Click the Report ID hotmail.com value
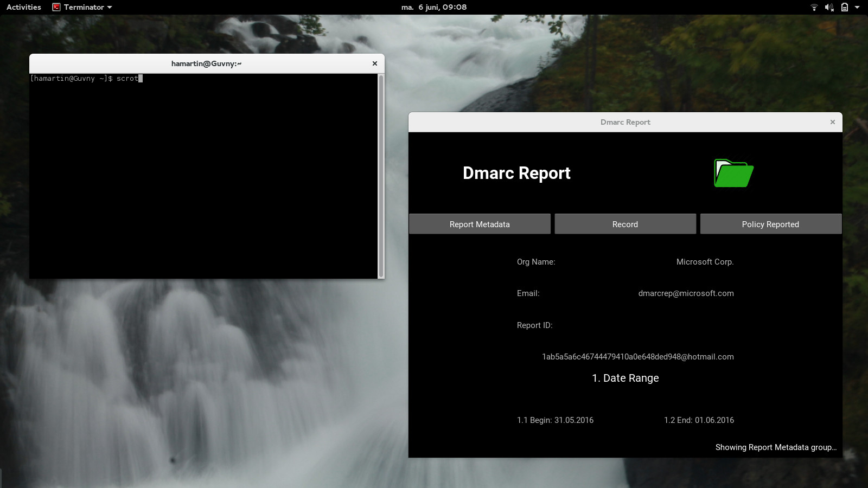This screenshot has height=488, width=868. (638, 357)
